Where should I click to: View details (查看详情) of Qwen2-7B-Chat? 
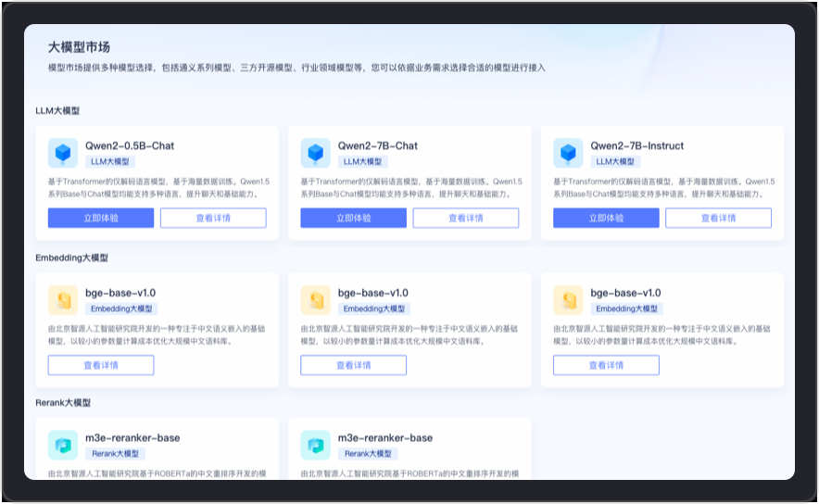pyautogui.click(x=465, y=218)
